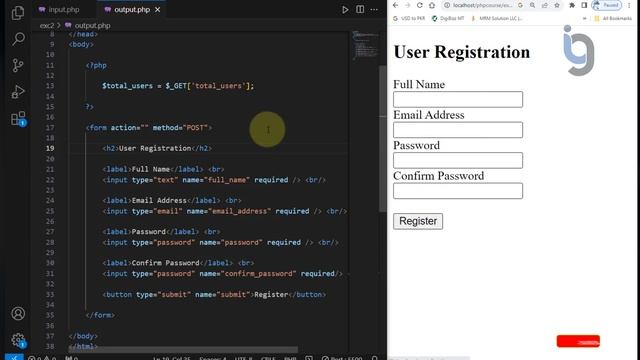Toggle the browser side panel

coord(584,5)
